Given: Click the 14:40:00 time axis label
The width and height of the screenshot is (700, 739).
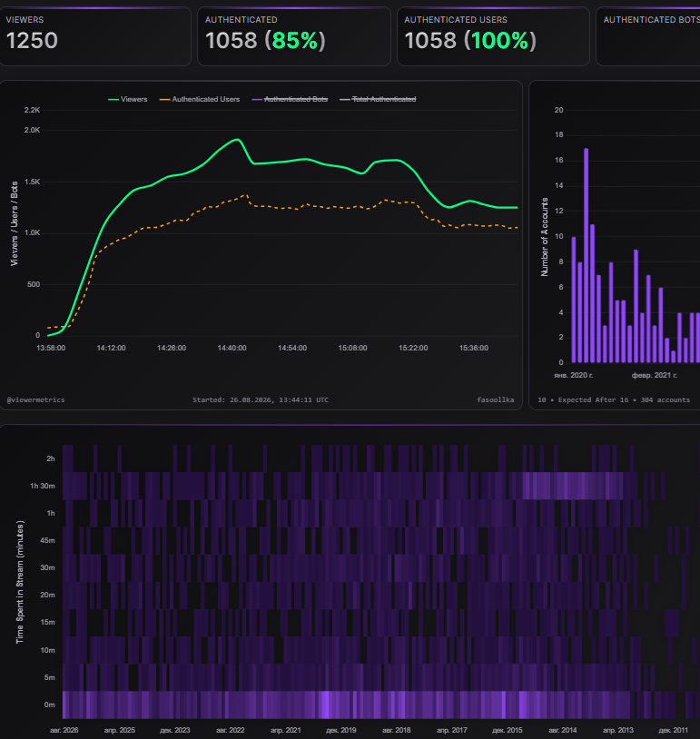Looking at the screenshot, I should (232, 348).
